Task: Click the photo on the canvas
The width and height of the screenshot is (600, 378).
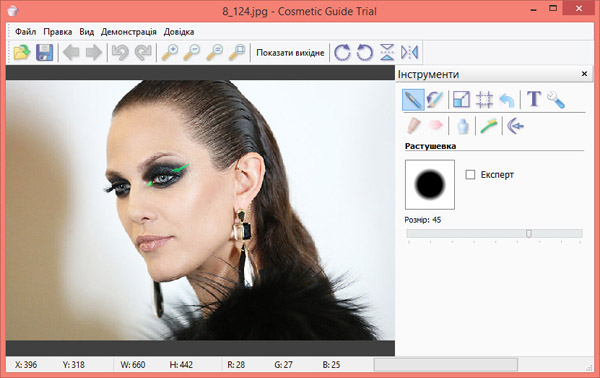Action: click(200, 210)
